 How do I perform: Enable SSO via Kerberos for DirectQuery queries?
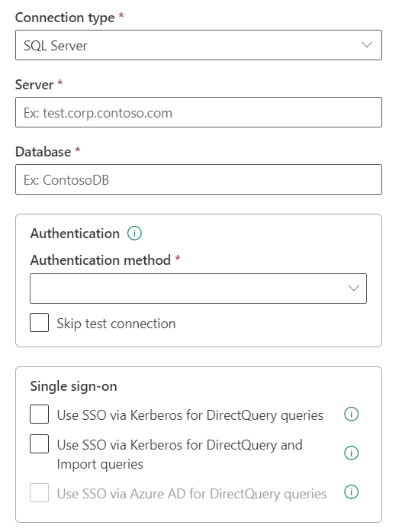(39, 414)
